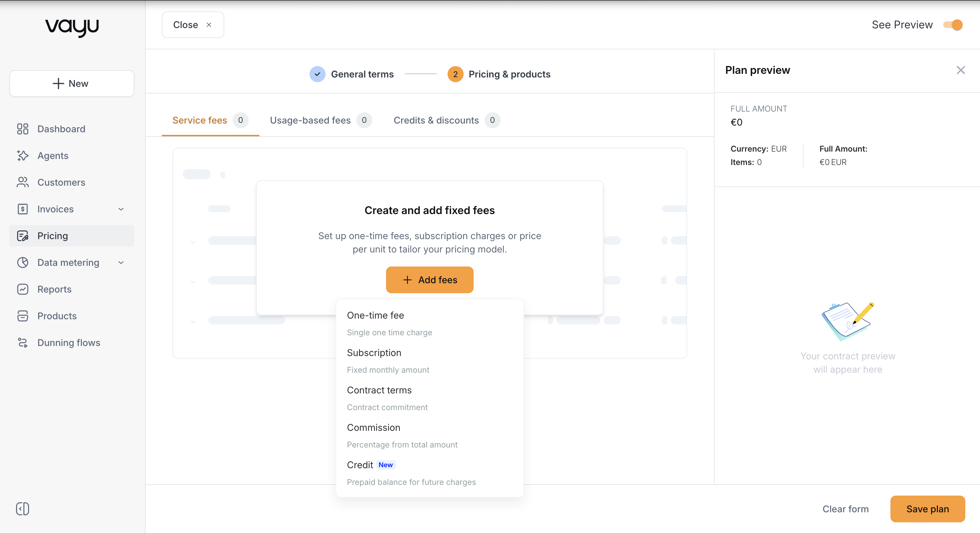980x533 pixels.
Task: Click the Pricing edit icon
Action: [x=22, y=236]
